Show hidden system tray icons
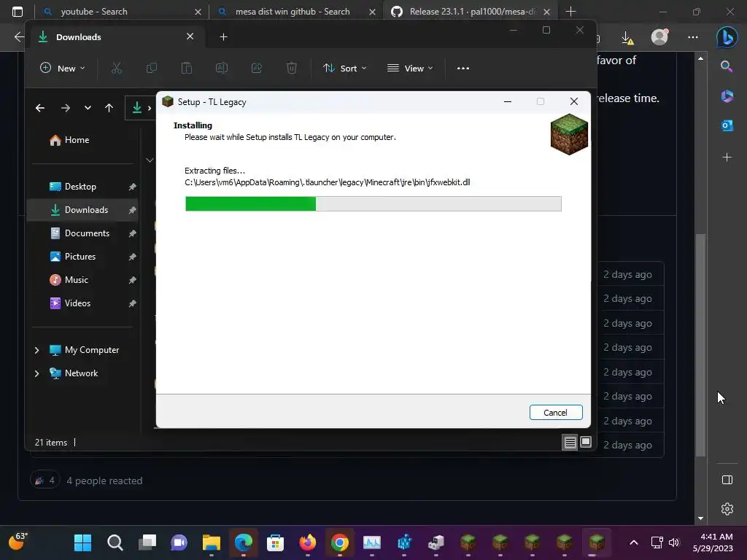The height and width of the screenshot is (560, 747). coord(634,542)
